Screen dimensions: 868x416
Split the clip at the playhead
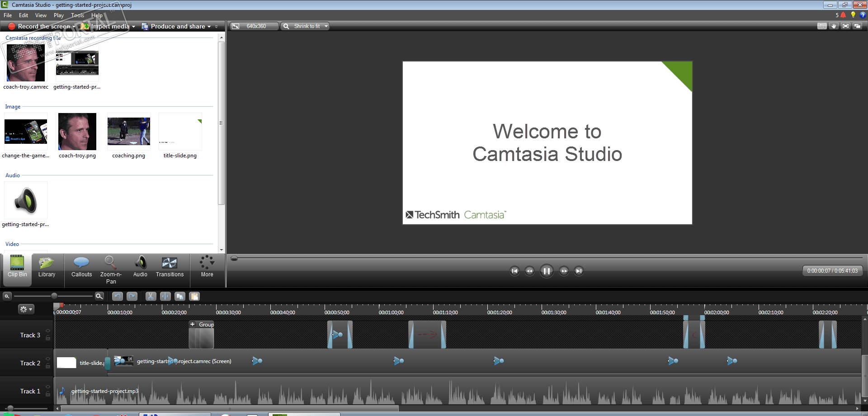(165, 296)
